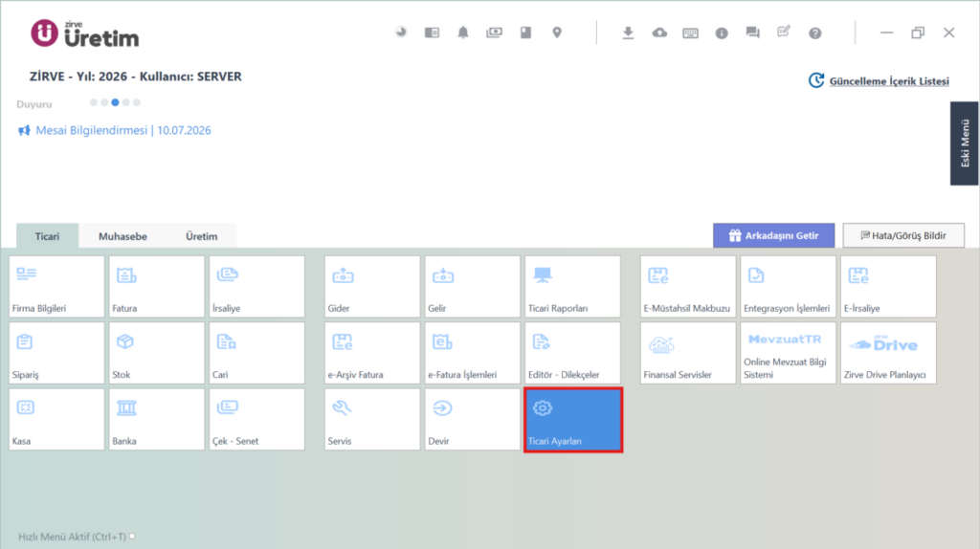Open the Gelir tile

[473, 286]
